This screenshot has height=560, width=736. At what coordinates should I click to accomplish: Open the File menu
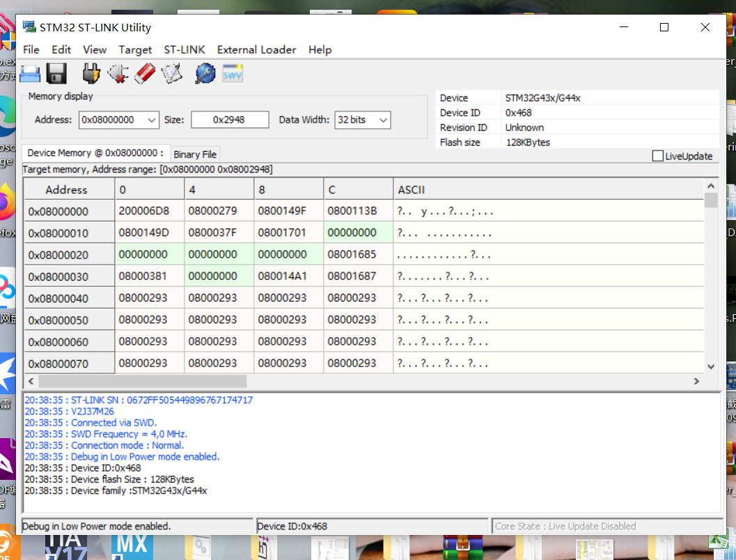click(x=31, y=49)
